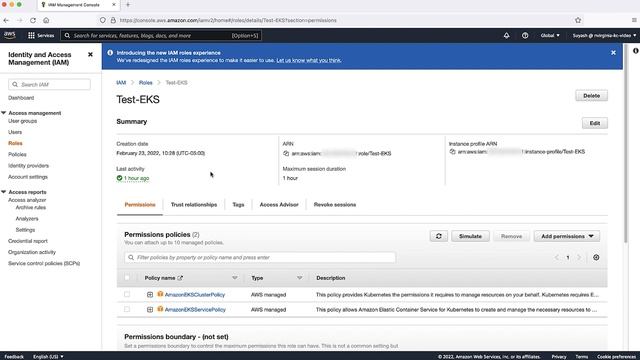This screenshot has width=640, height=360.
Task: Open Policies in the sidebar
Action: (17, 155)
